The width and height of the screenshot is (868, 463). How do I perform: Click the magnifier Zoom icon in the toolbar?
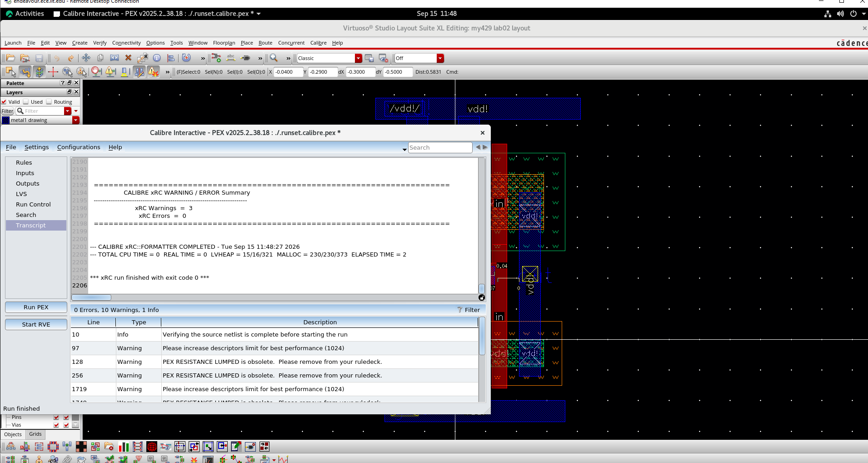274,58
